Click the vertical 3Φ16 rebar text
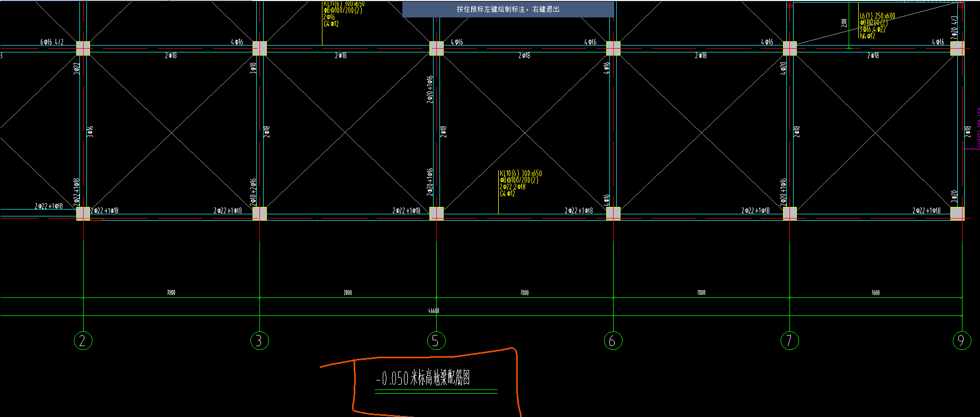Viewport: 980px width, 417px height. point(90,132)
